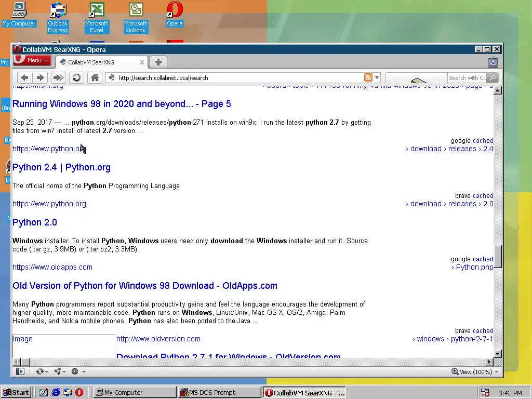Open cached link beside the Python 2.0 result

point(484,196)
